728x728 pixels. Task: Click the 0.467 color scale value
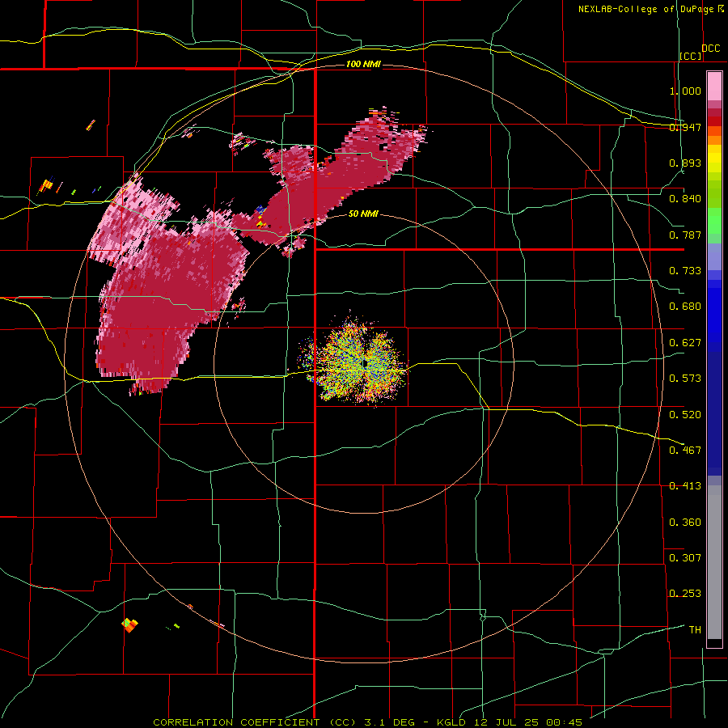pos(685,451)
